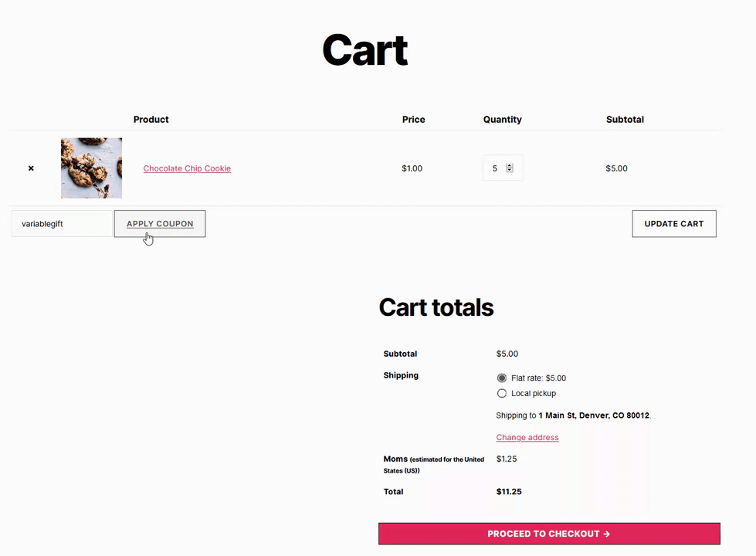This screenshot has height=556, width=756.
Task: Remove Chocolate Chip Cookie from cart
Action: coord(31,168)
